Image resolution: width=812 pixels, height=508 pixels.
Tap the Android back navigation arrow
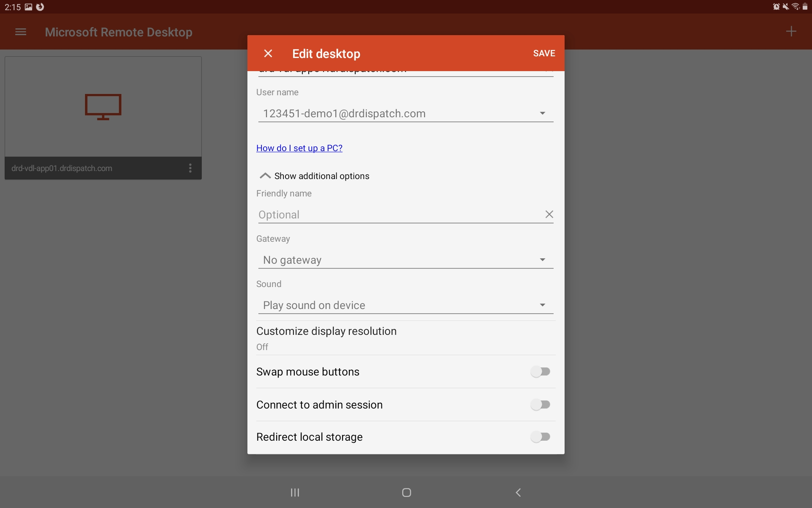click(518, 492)
